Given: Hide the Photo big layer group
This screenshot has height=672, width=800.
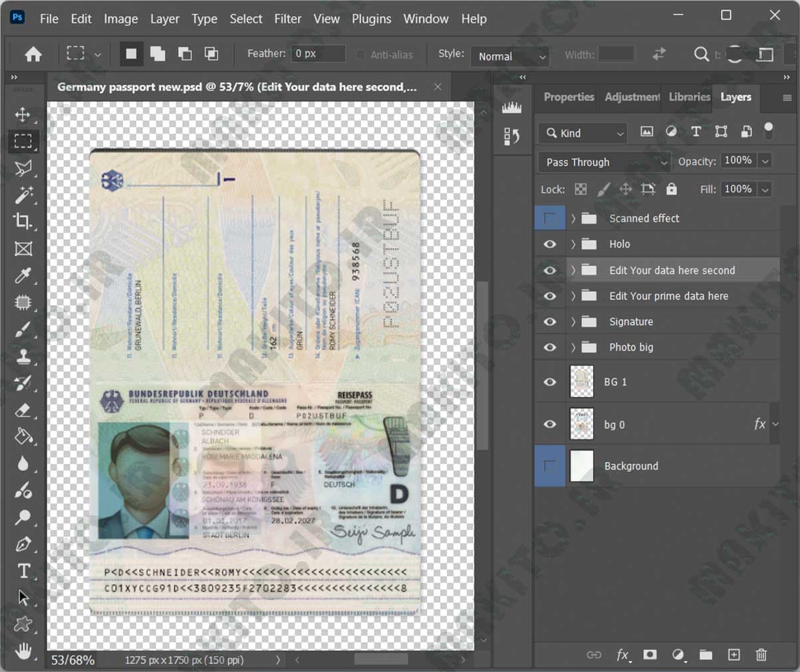Looking at the screenshot, I should [550, 348].
